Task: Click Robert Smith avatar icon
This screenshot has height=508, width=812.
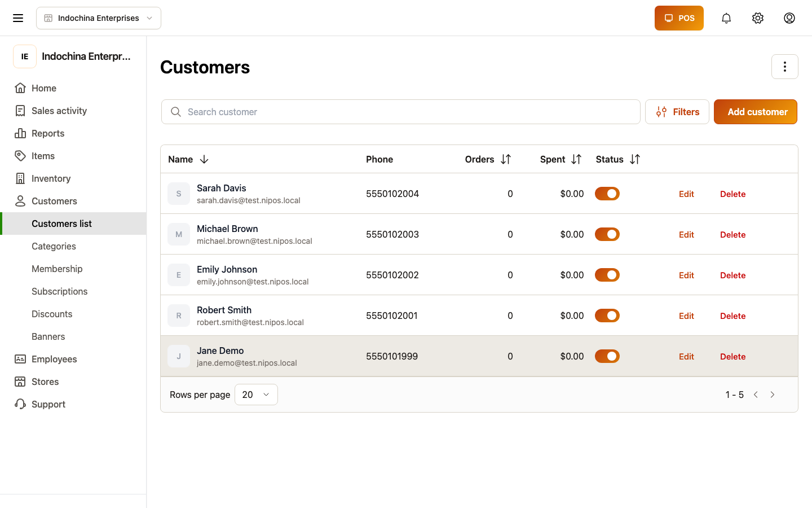Action: [179, 316]
